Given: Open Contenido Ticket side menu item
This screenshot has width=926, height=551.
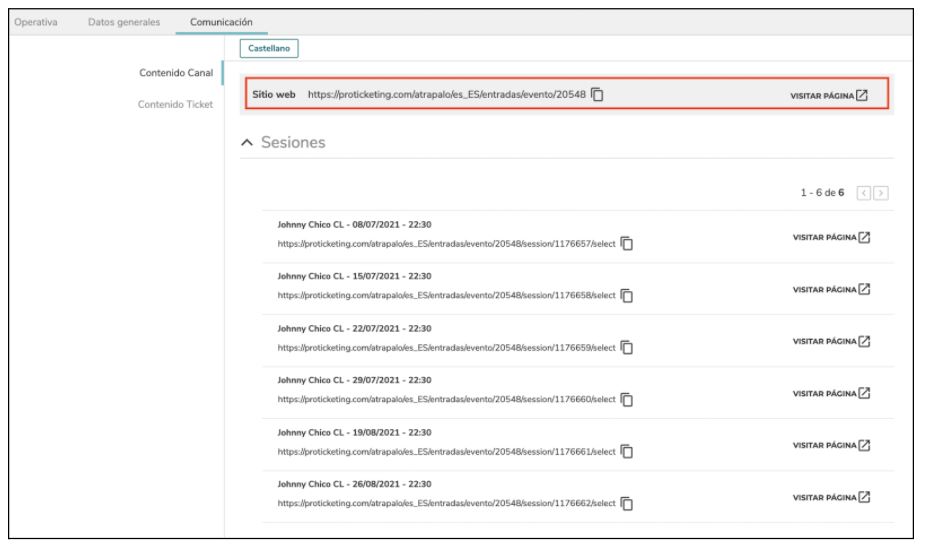Looking at the screenshot, I should pyautogui.click(x=175, y=104).
